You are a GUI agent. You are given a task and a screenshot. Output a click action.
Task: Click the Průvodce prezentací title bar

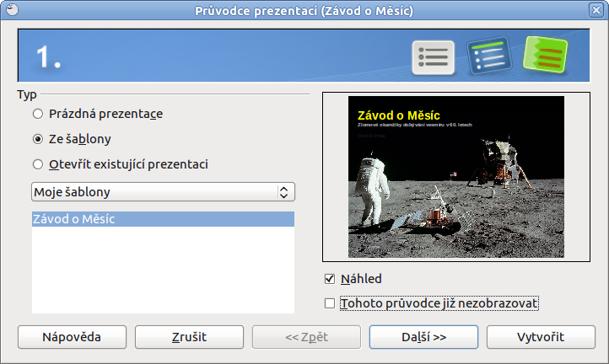(304, 12)
